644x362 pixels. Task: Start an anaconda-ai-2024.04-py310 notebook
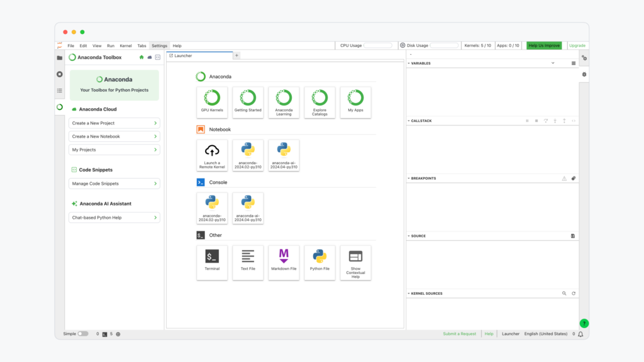pyautogui.click(x=284, y=155)
